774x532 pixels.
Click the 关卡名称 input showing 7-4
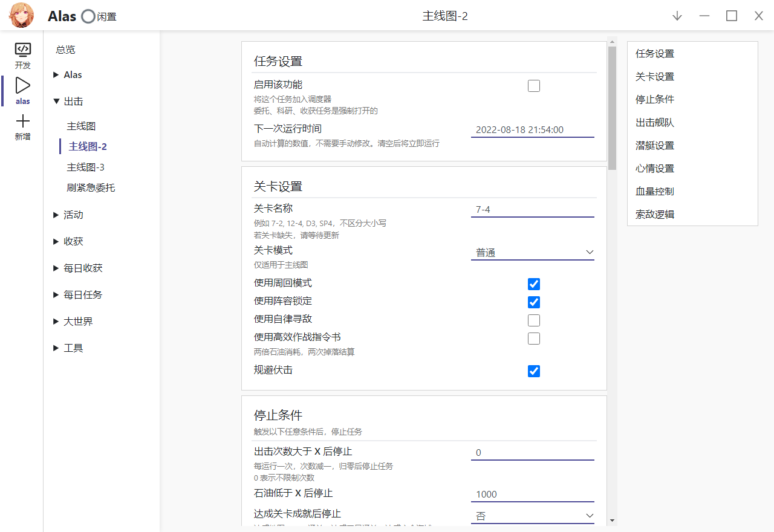[x=532, y=209]
